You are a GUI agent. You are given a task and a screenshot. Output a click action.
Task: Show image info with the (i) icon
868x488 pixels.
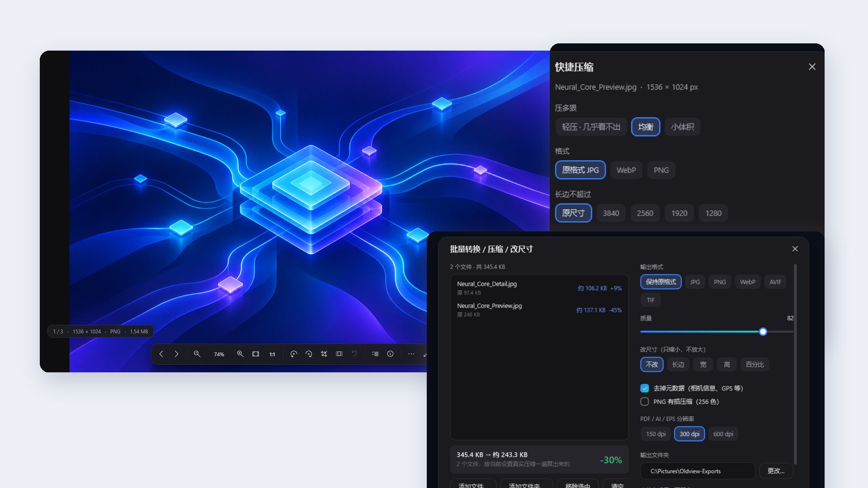pos(390,354)
